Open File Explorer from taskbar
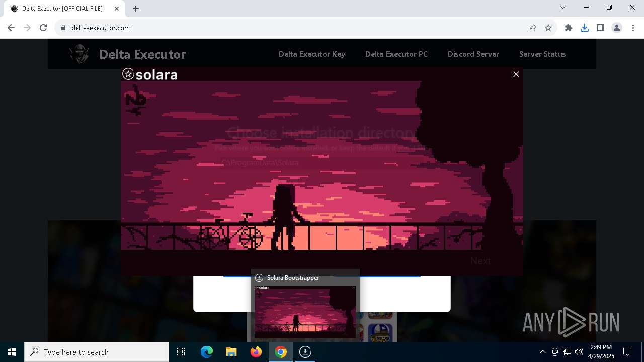644x362 pixels. click(x=231, y=352)
